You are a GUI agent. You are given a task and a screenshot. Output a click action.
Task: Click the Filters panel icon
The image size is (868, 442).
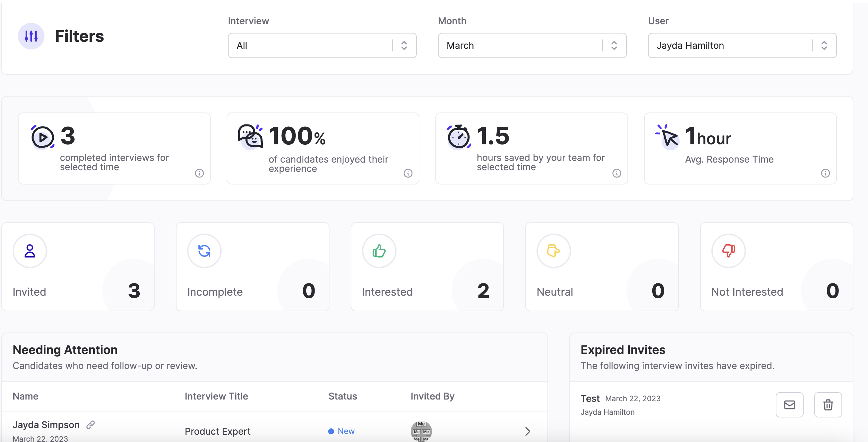(x=31, y=36)
